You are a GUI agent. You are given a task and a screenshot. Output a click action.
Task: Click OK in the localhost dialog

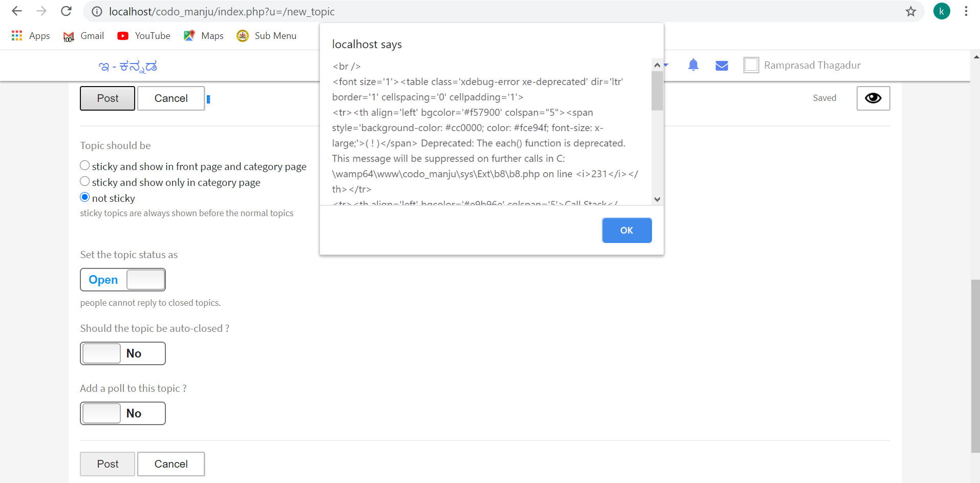[627, 230]
